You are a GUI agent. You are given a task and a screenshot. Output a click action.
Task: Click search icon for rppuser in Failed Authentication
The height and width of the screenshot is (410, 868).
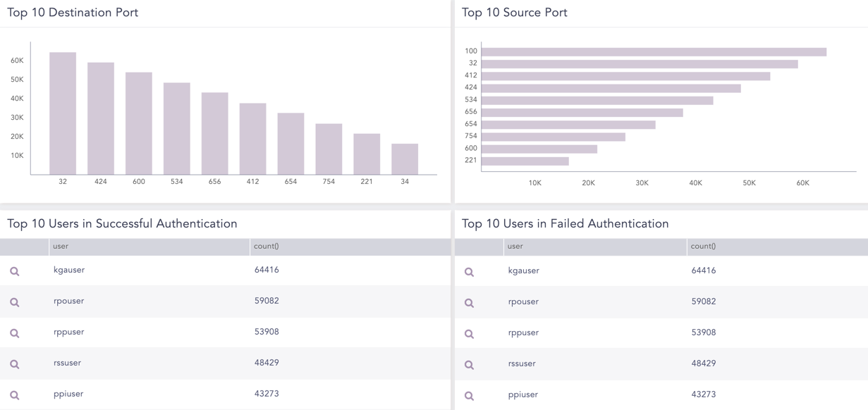pos(470,334)
